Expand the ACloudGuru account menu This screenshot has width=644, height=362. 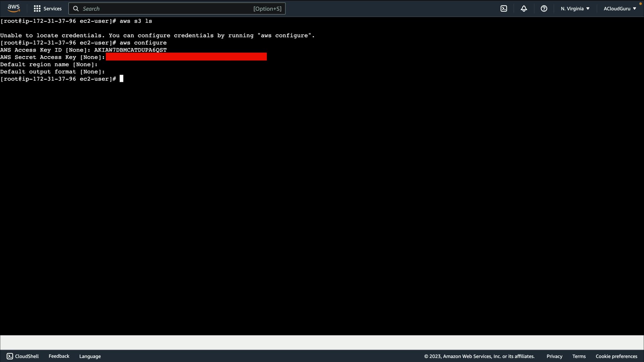point(620,9)
